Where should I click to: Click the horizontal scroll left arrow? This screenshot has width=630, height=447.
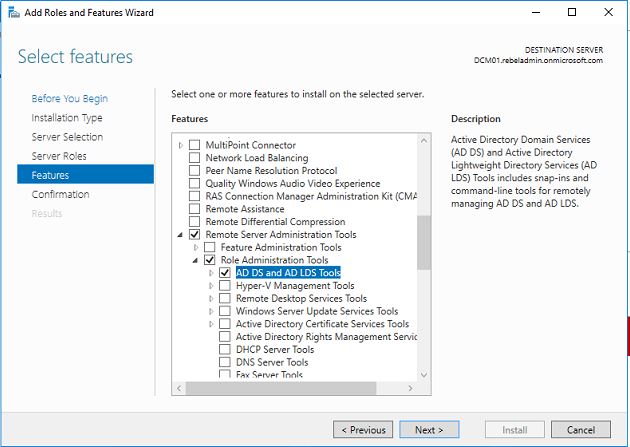179,388
